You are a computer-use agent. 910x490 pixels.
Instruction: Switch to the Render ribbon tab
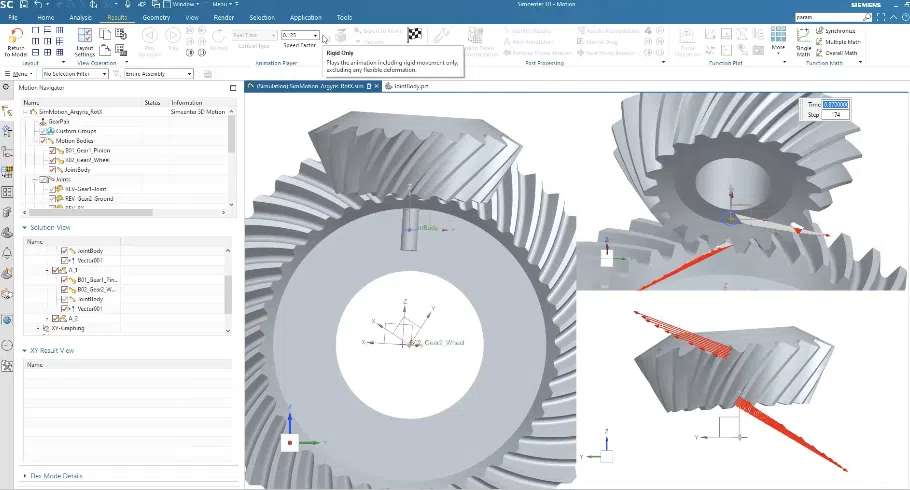point(223,17)
